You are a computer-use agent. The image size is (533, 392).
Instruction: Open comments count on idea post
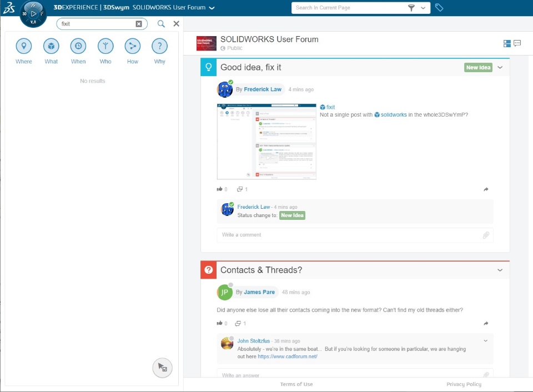click(x=243, y=189)
